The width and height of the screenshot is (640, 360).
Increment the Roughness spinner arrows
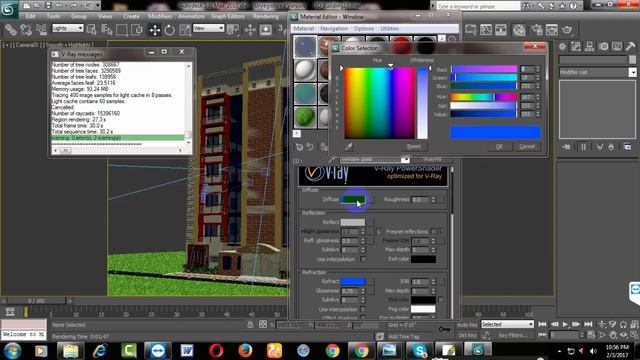(433, 200)
